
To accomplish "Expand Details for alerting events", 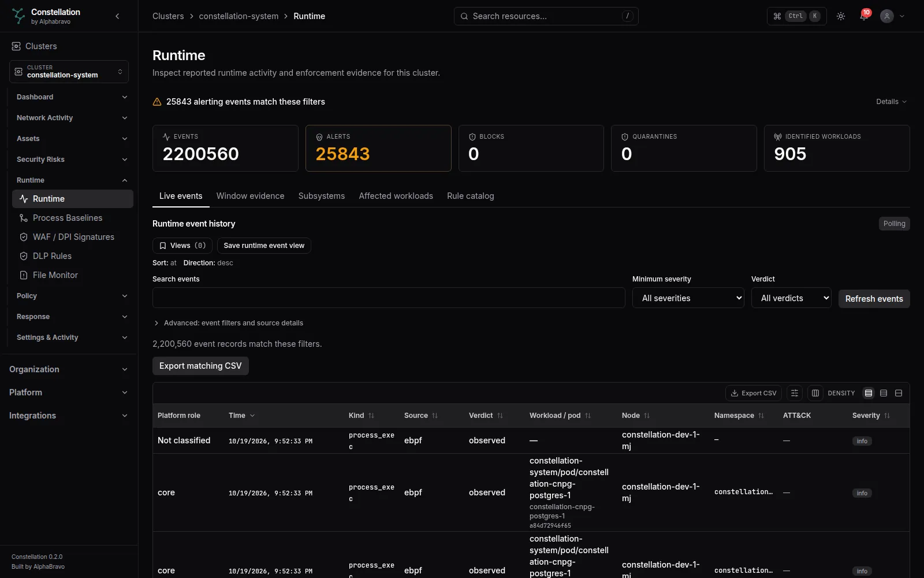I will coord(891,102).
